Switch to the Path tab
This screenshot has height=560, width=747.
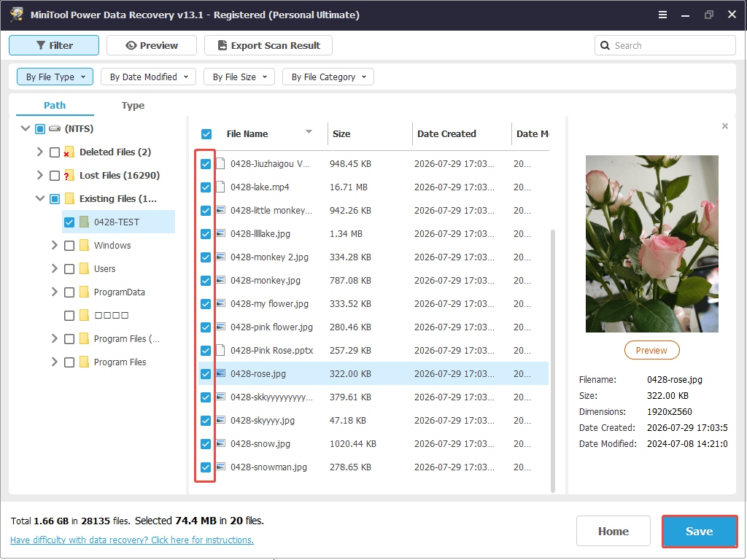pyautogui.click(x=55, y=105)
